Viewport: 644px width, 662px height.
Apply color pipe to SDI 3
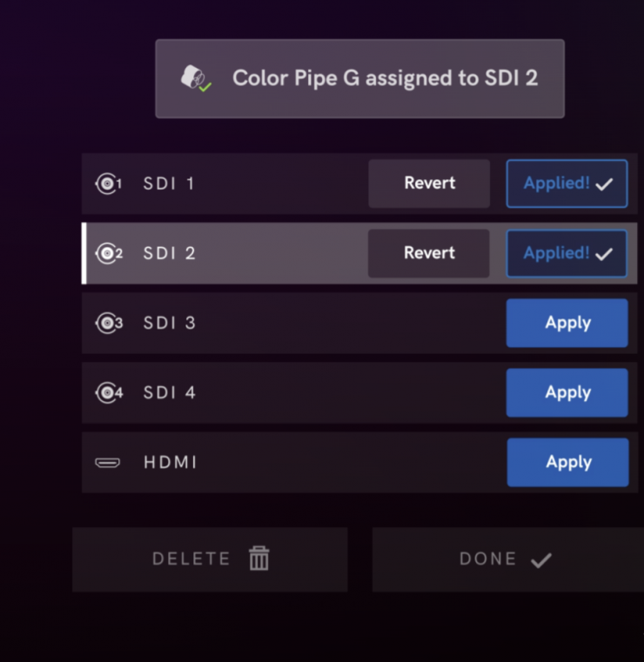[x=567, y=323]
